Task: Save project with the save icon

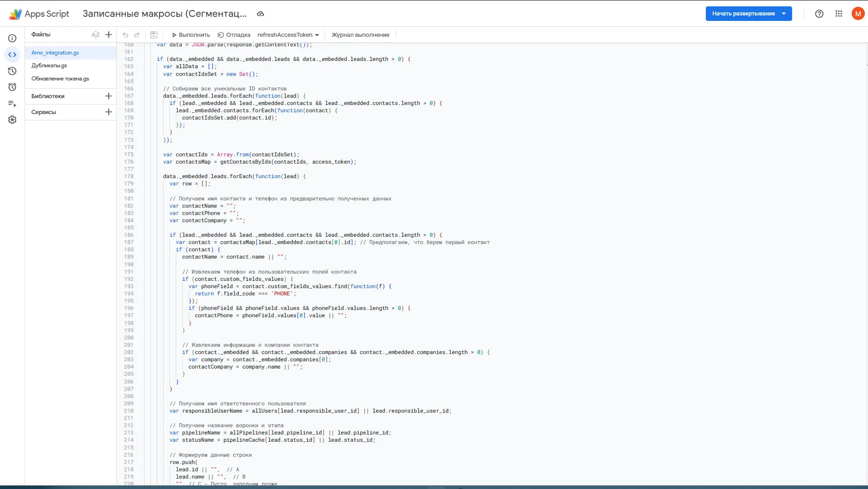Action: coord(154,35)
